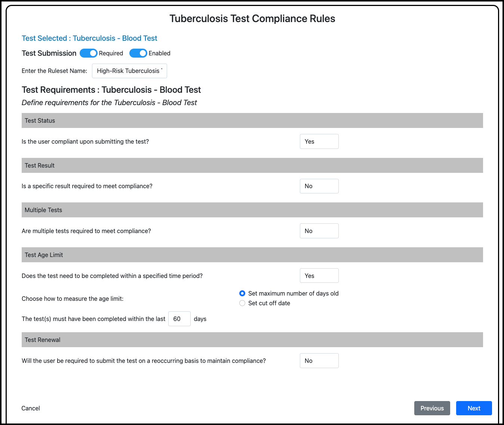Toggle the Required test submission switch
The image size is (504, 425).
click(x=89, y=53)
